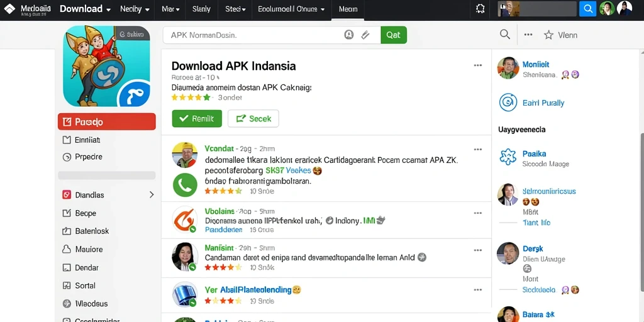Select the Slenly menu item

point(201,9)
